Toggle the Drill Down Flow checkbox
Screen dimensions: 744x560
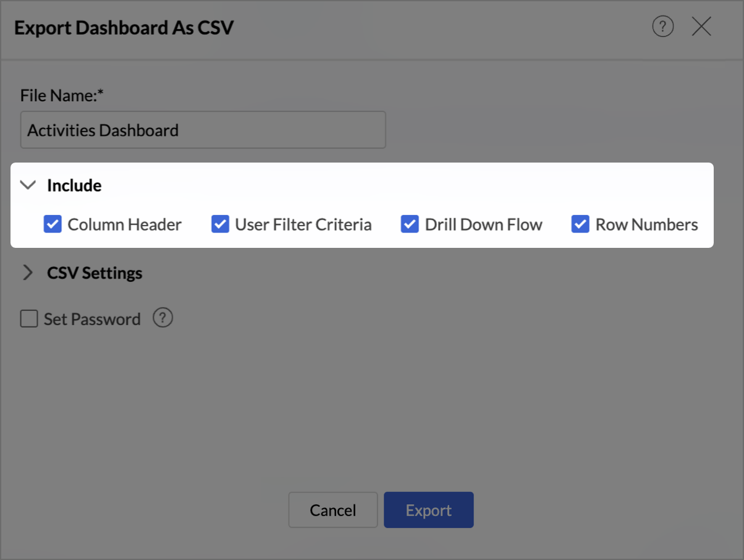click(x=410, y=224)
